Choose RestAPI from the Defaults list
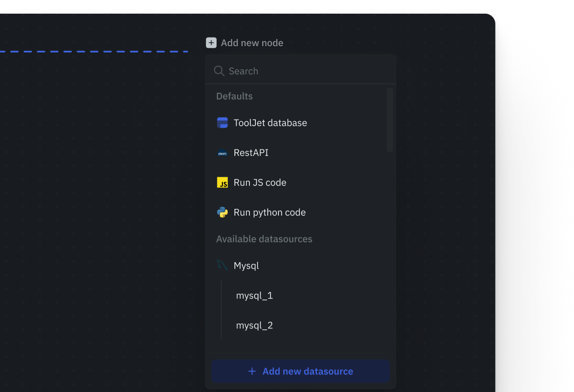The image size is (574, 392). point(251,153)
